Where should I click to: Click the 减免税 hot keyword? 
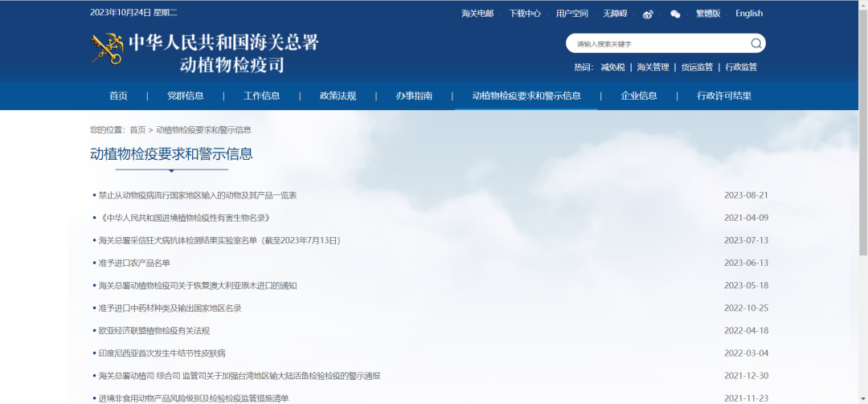pyautogui.click(x=612, y=67)
